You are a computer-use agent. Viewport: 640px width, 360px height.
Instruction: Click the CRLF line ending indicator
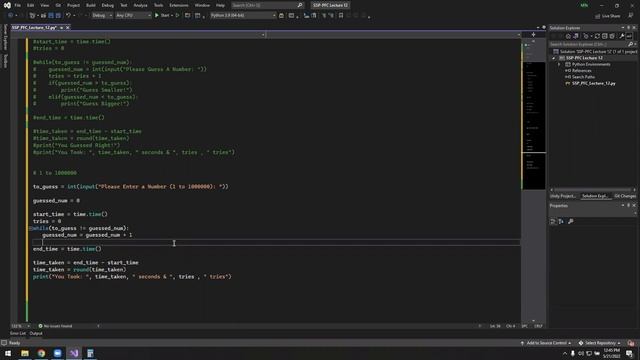point(538,326)
